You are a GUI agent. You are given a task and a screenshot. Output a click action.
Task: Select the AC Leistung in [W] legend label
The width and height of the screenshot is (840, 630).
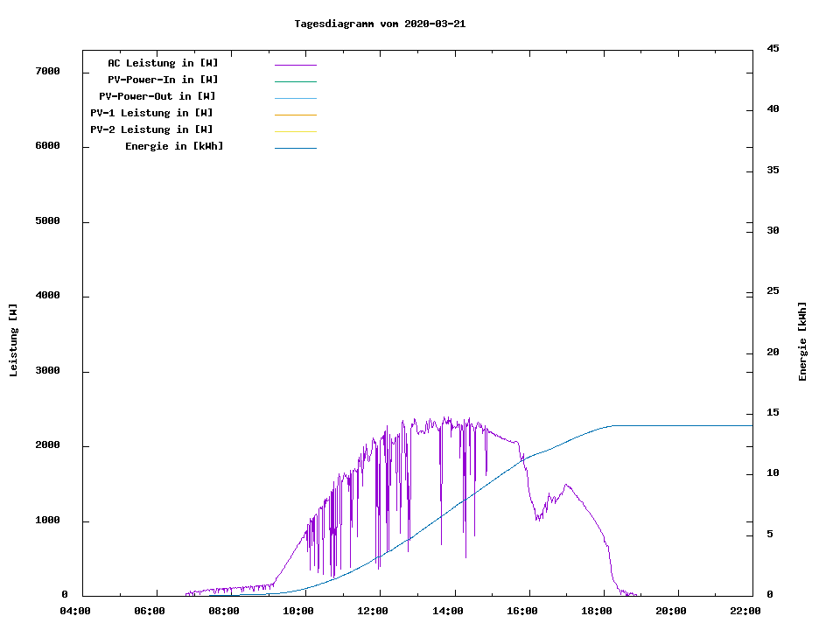[163, 63]
